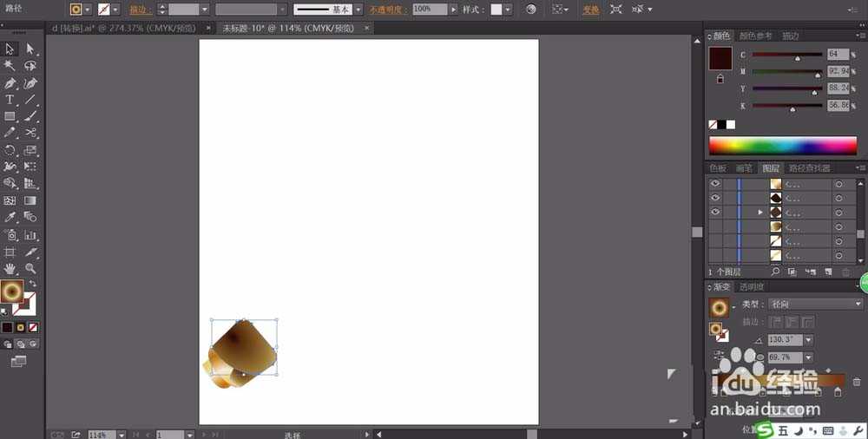Activate the Zoom tool in toolbox
This screenshot has height=439, width=868.
(x=30, y=269)
